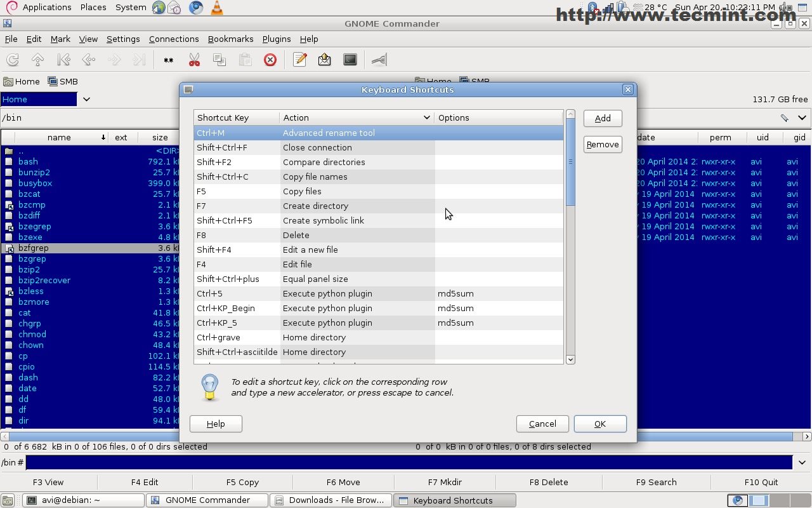Screen dimensions: 812x508
Task: Click OK in Keyboard Shortcuts dialog
Action: point(600,424)
